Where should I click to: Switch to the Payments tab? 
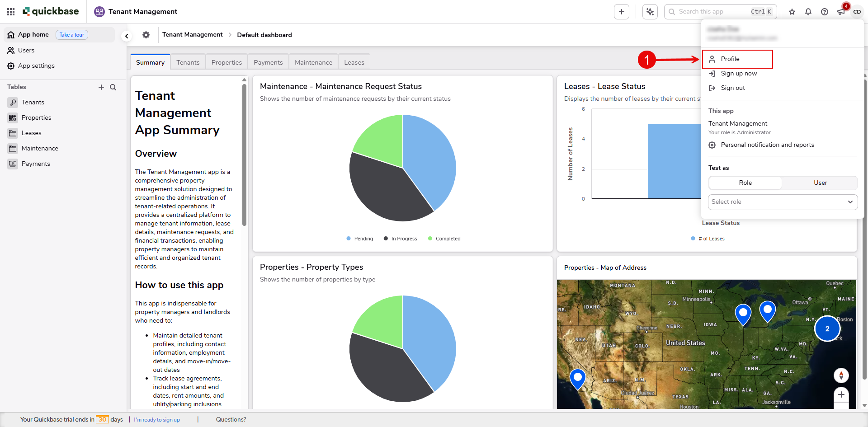click(x=268, y=62)
